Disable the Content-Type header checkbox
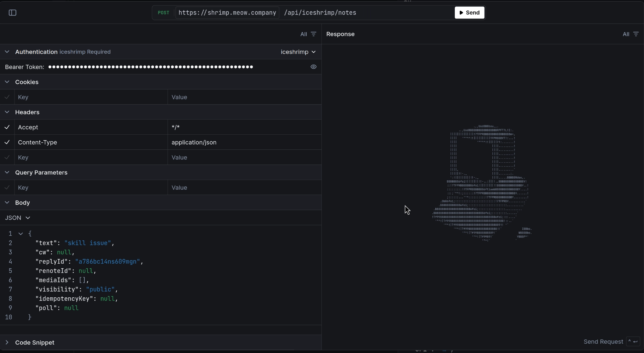This screenshot has width=644, height=353. [7, 142]
